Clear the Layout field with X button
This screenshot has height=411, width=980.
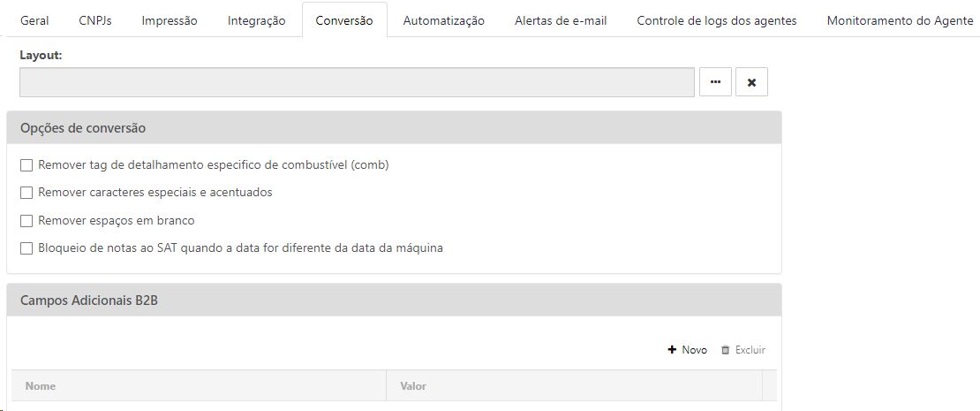(751, 82)
